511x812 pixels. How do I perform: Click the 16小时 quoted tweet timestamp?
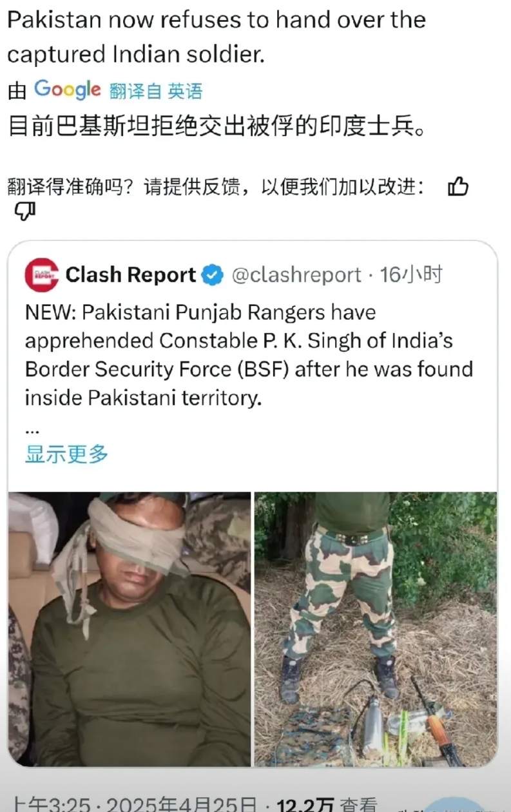pyautogui.click(x=411, y=275)
